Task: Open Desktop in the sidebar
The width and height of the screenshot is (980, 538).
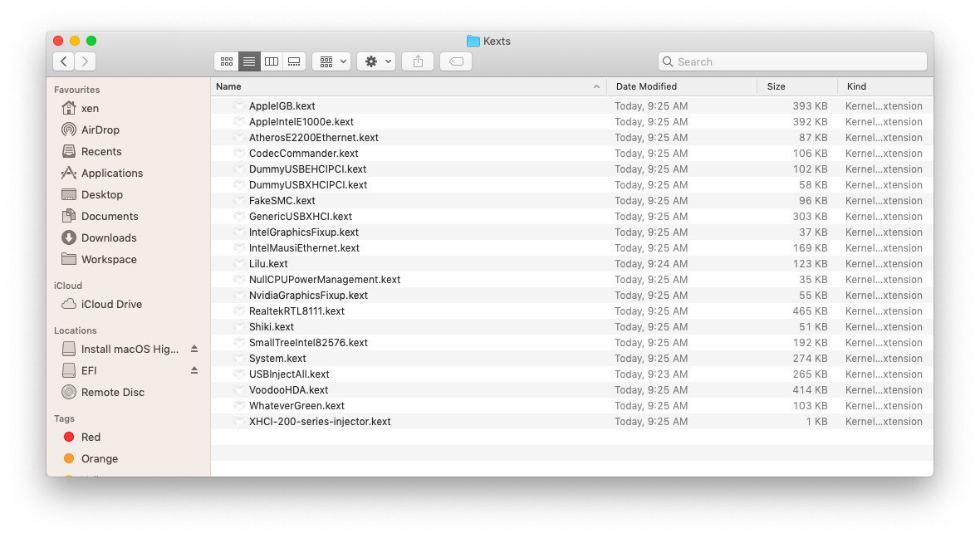Action: point(102,194)
